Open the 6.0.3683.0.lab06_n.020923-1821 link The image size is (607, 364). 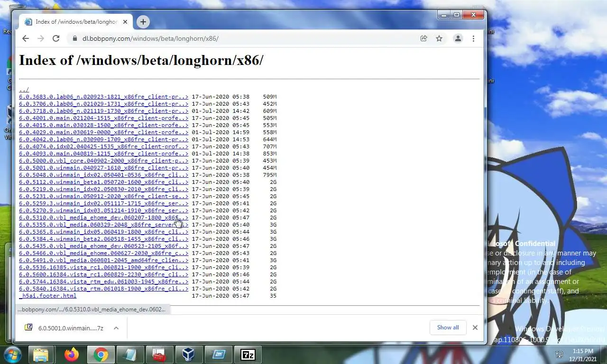click(103, 97)
